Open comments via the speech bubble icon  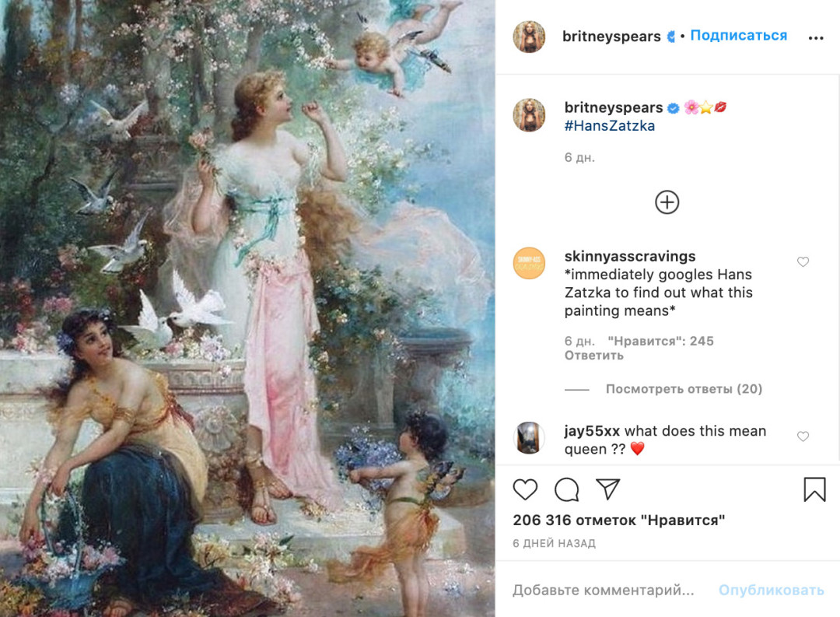[x=566, y=489]
